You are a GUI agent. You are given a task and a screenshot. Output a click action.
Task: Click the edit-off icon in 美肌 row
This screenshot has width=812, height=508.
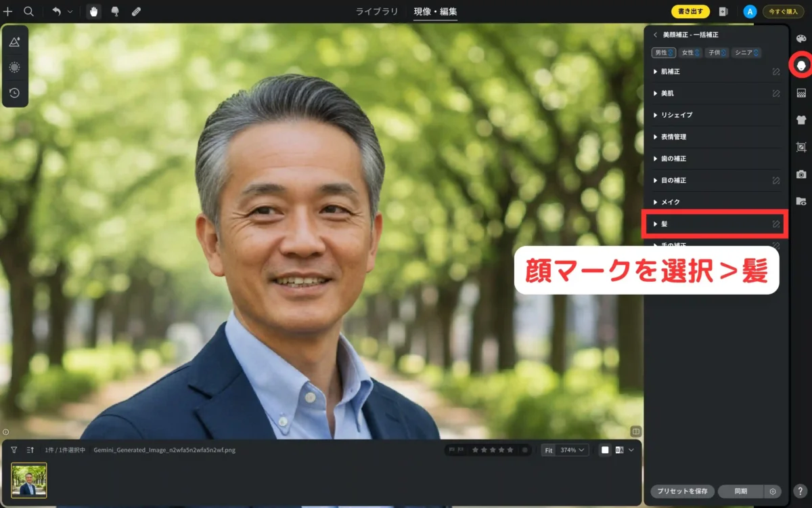[x=776, y=93]
